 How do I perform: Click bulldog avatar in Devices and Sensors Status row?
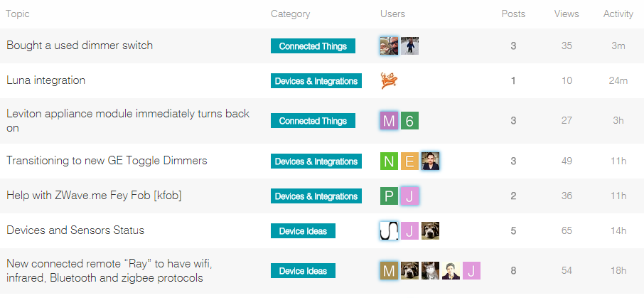pos(430,231)
